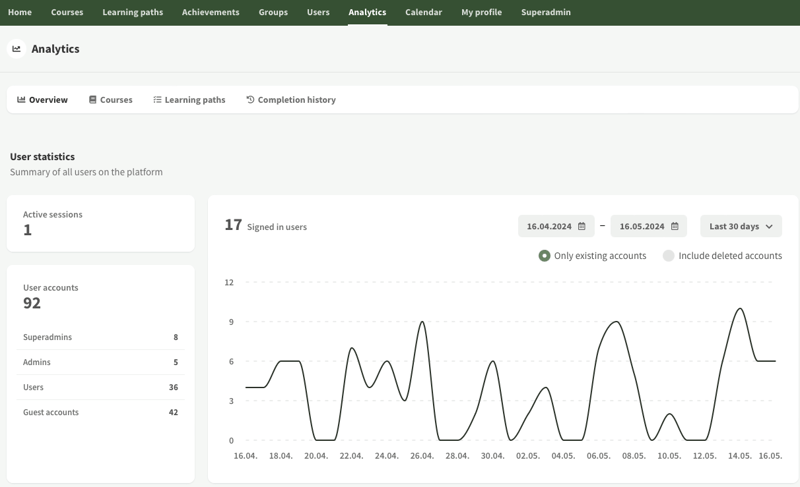Image resolution: width=800 pixels, height=487 pixels.
Task: Click the Analytics page title
Action: coord(56,49)
